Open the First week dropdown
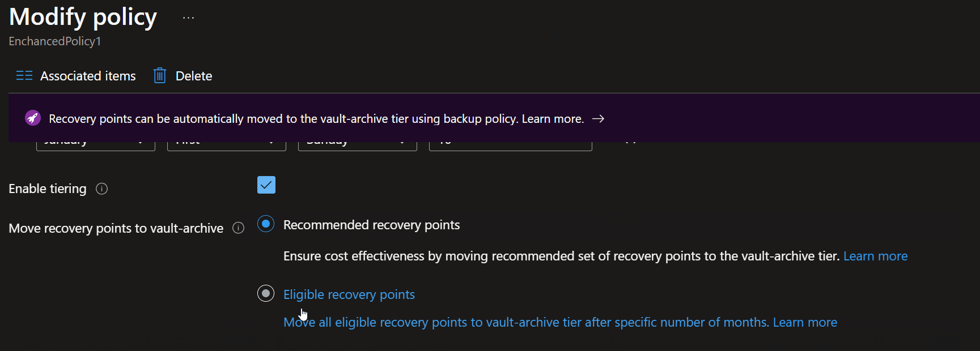This screenshot has height=351, width=980. 226,143
